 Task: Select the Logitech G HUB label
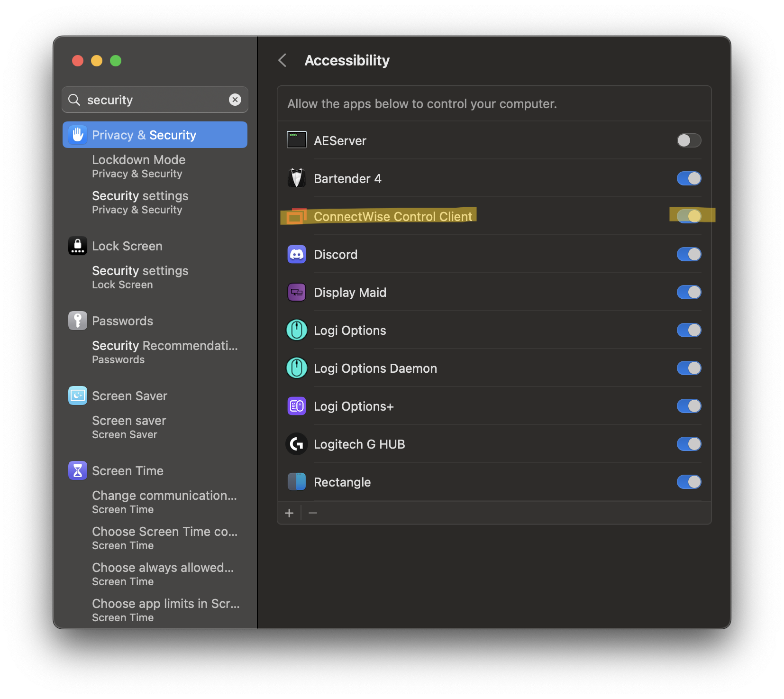pyautogui.click(x=359, y=444)
